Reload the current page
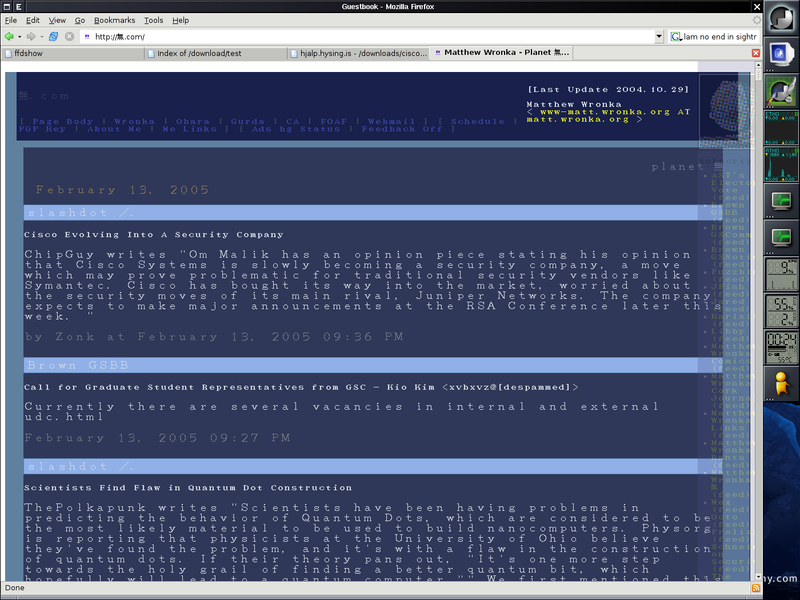Screen dimensions: 800x600 54,36
